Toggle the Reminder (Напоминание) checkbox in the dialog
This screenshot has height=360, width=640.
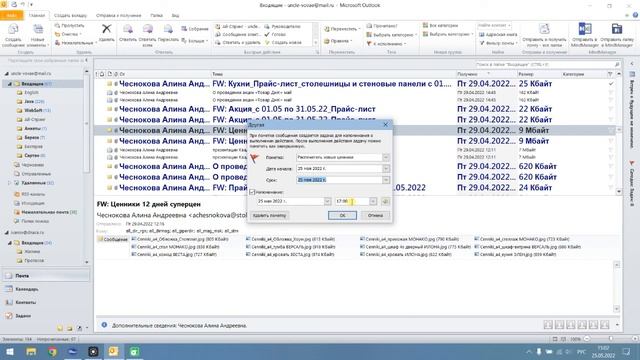point(252,192)
